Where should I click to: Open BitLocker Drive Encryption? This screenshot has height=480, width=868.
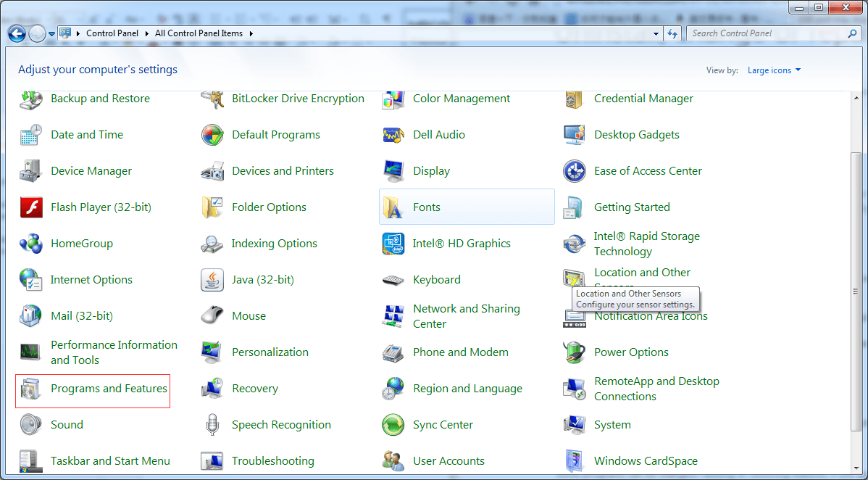tap(298, 98)
